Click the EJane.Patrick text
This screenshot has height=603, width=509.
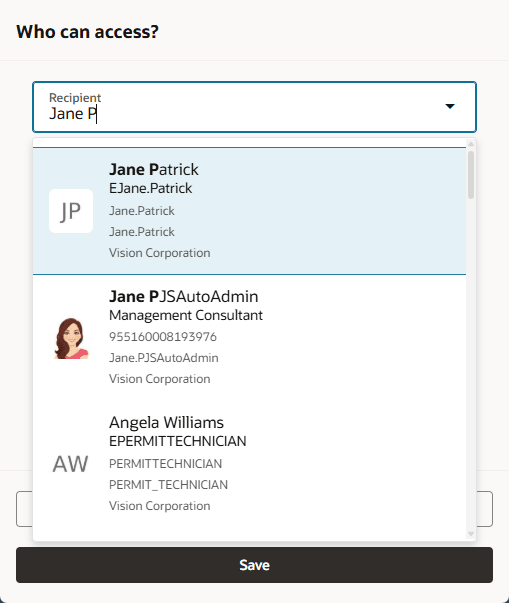point(151,188)
